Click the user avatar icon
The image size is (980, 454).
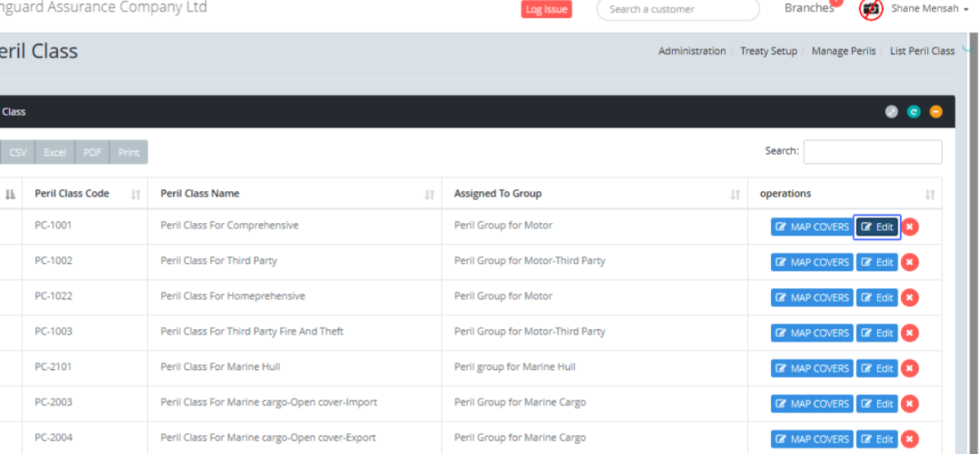(x=871, y=9)
